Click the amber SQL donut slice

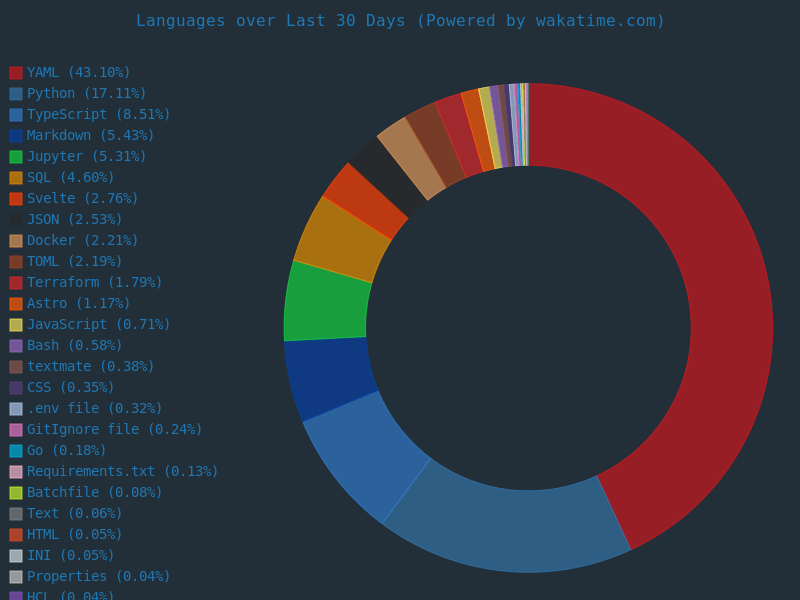click(341, 241)
